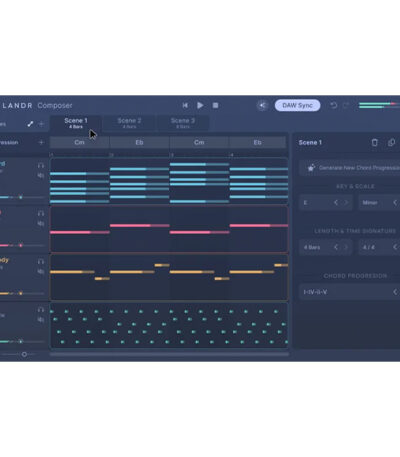Duplicate Scene 1 with the copy icon
The image size is (400, 457).
tap(391, 142)
